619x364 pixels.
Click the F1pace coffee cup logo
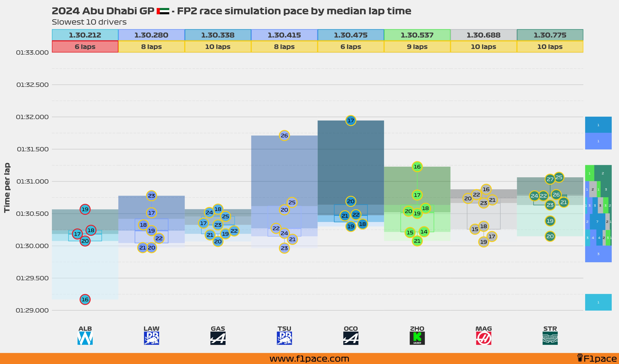point(580,358)
